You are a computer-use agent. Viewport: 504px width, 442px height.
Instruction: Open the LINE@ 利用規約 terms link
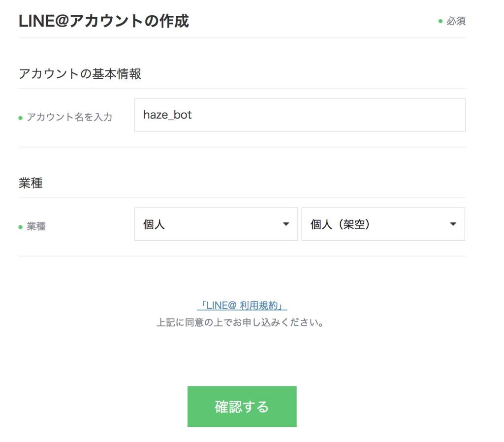tap(242, 305)
